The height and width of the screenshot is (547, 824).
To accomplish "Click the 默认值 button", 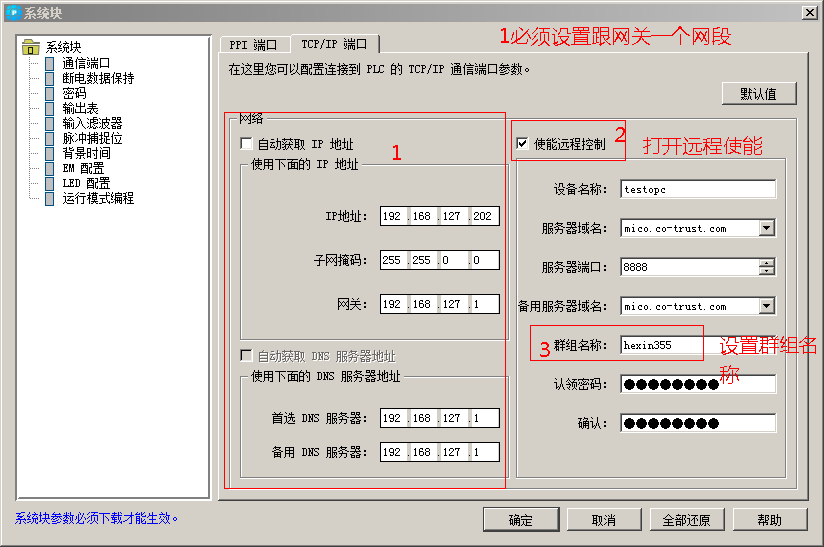I will 759,94.
